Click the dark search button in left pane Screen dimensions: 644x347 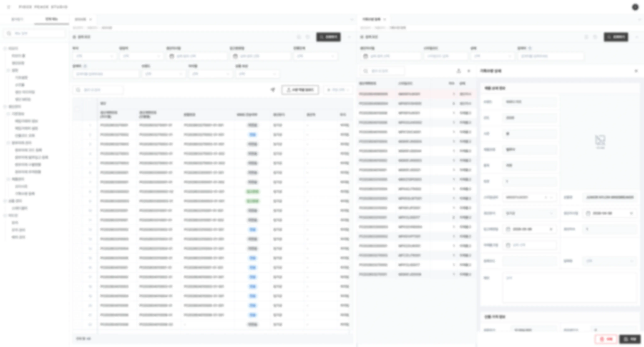click(x=328, y=37)
